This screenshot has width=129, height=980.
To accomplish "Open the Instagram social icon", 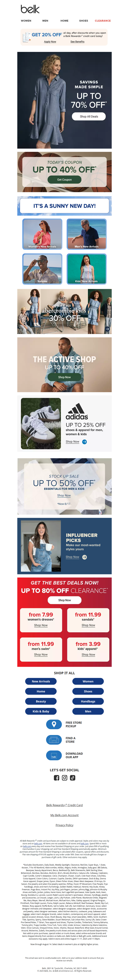I will tap(64, 778).
